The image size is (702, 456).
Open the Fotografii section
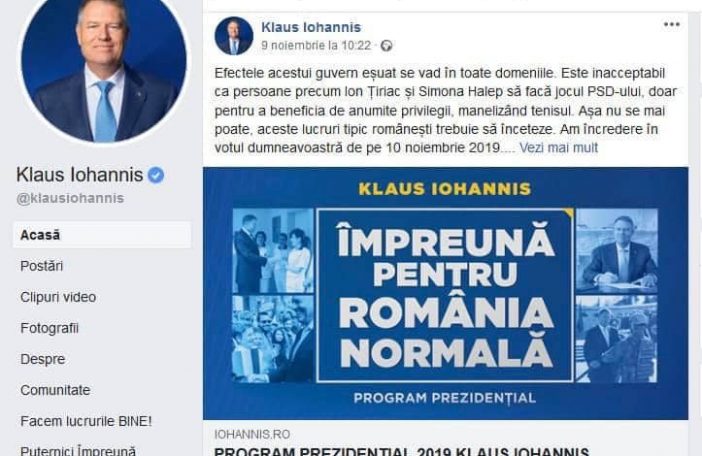49,328
